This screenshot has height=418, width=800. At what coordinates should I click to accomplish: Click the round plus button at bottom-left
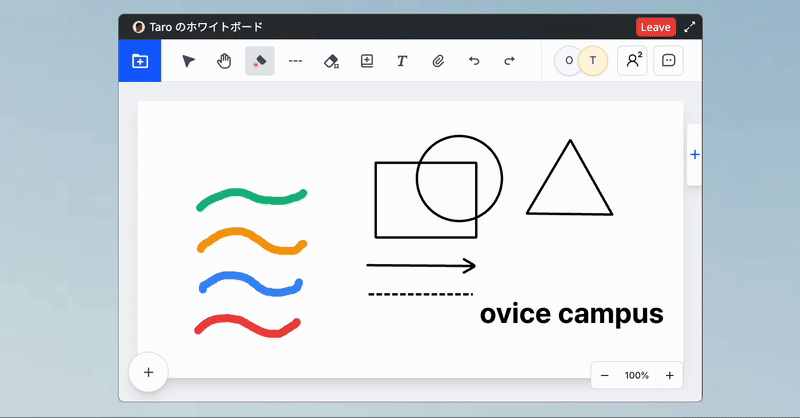tap(148, 372)
